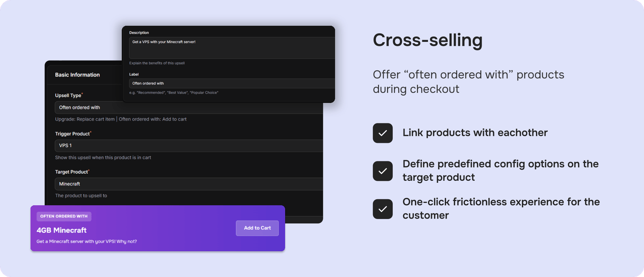Toggle the checkbox beside 'Link products with eachother'
Viewport: 644px width, 277px height.
pyautogui.click(x=383, y=133)
